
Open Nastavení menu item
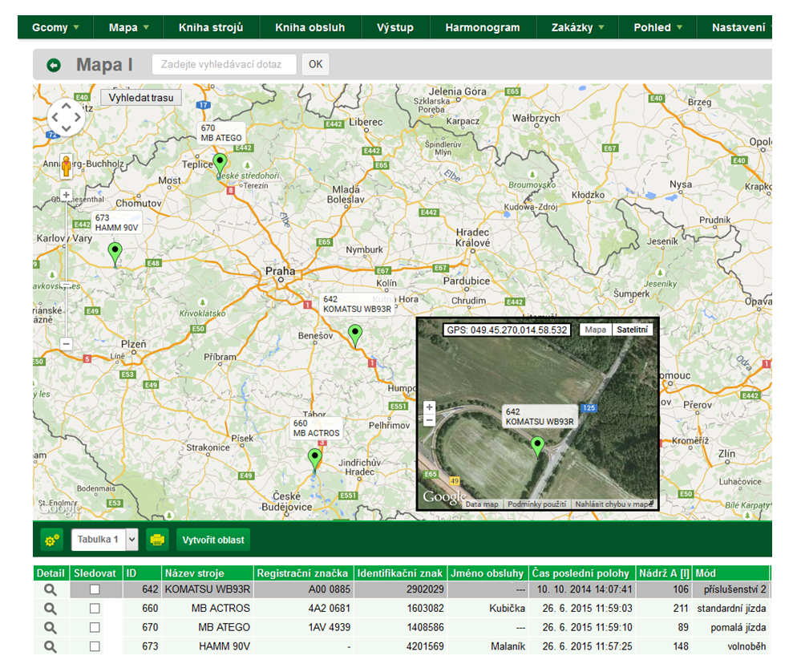pyautogui.click(x=738, y=27)
